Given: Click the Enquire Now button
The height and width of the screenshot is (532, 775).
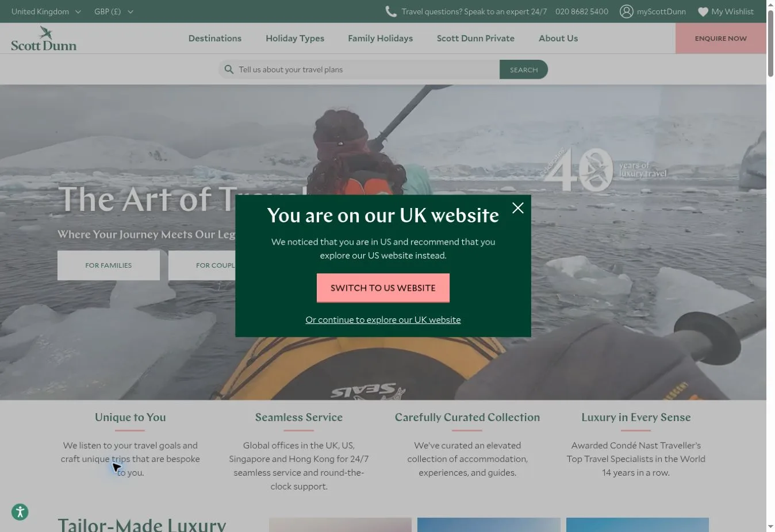Looking at the screenshot, I should pyautogui.click(x=720, y=38).
